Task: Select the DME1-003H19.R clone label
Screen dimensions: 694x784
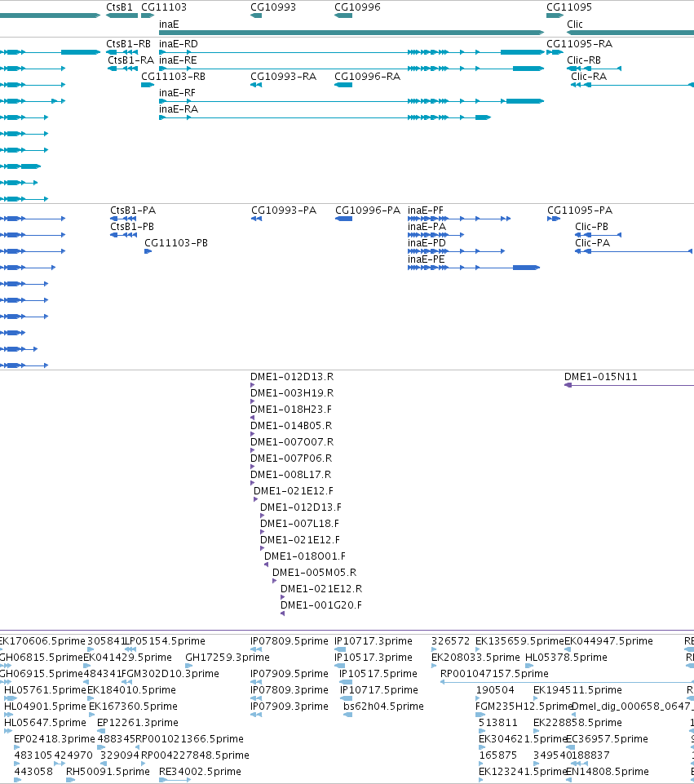Action: [x=292, y=393]
